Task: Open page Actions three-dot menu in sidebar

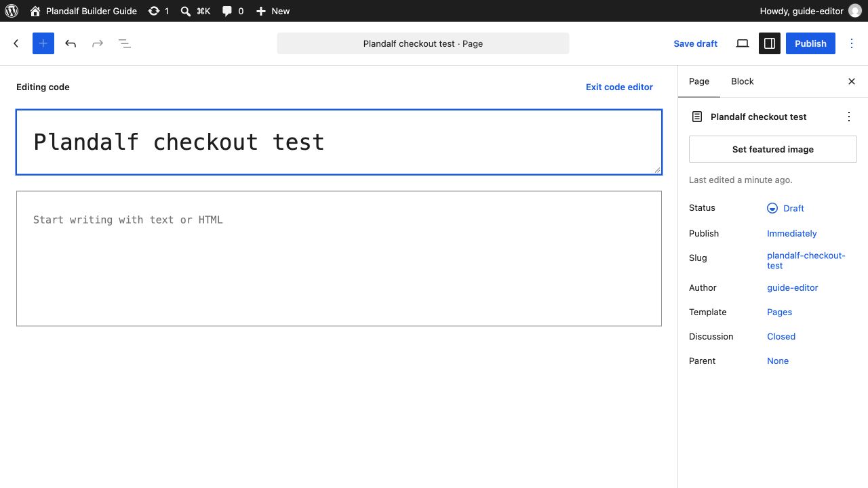Action: [849, 117]
